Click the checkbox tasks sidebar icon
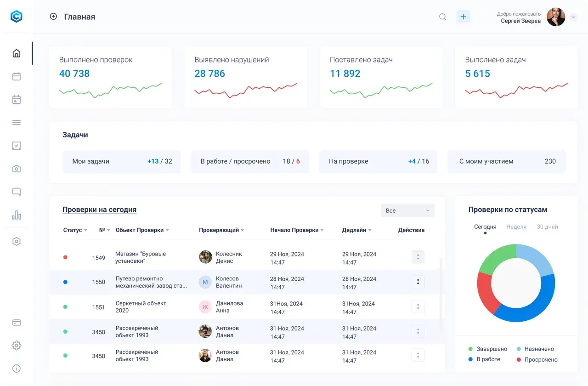The width and height of the screenshot is (588, 386). tap(17, 146)
